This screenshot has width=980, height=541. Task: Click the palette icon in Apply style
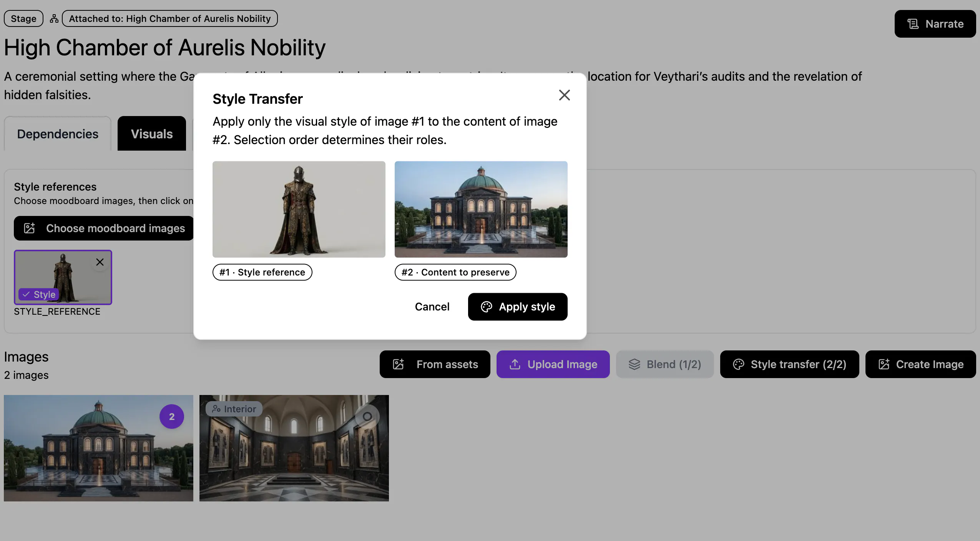coord(487,307)
